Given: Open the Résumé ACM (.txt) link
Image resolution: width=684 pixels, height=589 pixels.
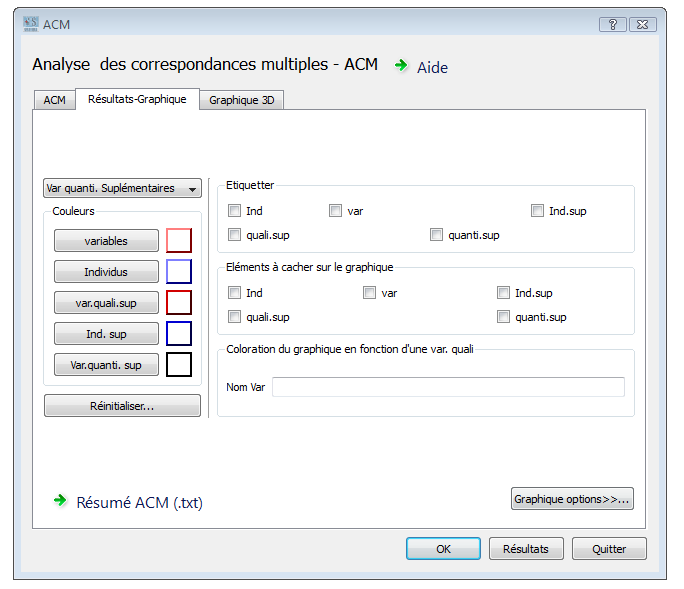Looking at the screenshot, I should pos(139,503).
